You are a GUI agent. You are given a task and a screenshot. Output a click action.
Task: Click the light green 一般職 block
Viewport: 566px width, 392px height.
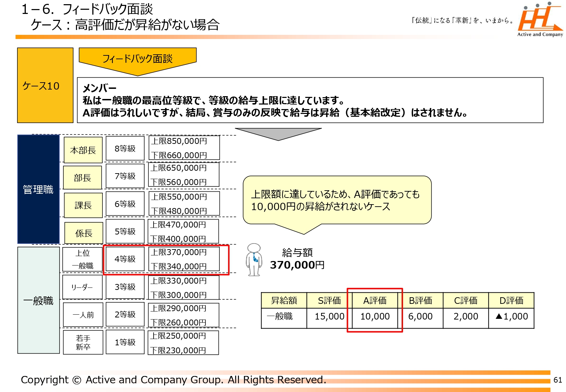[38, 300]
